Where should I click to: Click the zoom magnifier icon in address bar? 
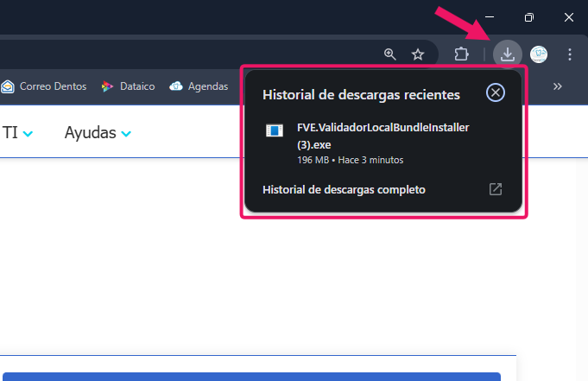(x=390, y=54)
